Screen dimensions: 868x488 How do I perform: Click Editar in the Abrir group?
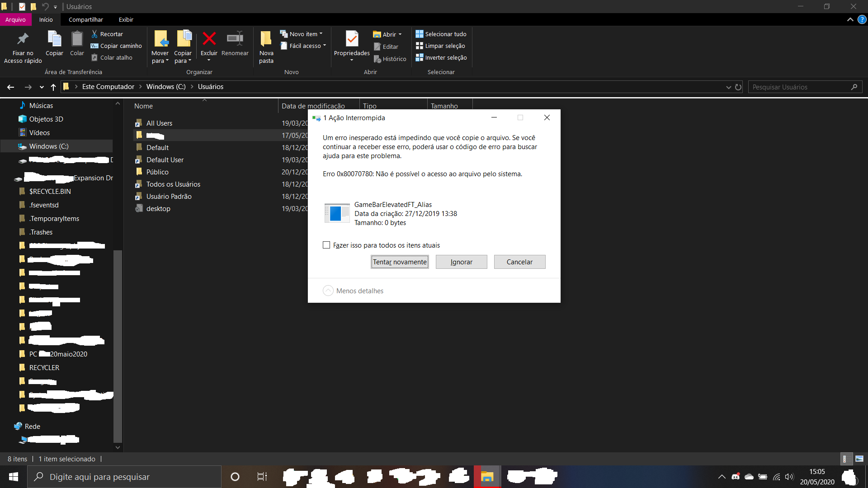pyautogui.click(x=386, y=47)
